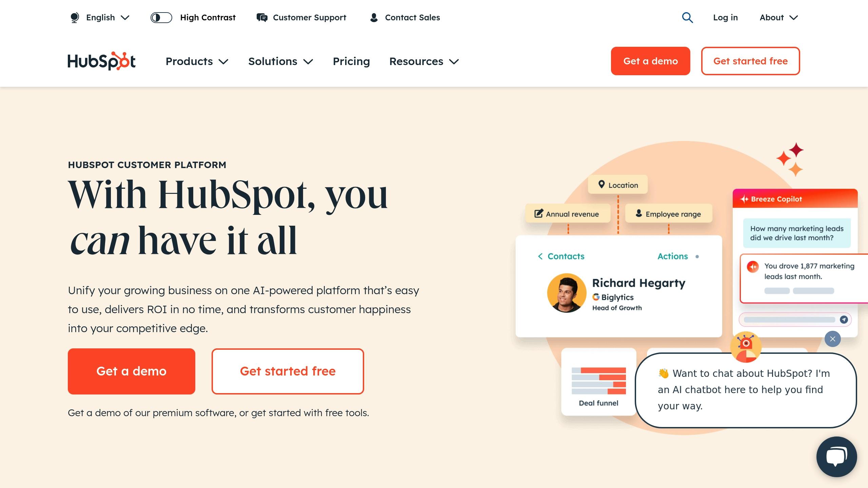
Task: Click the Customer Support chat icon
Action: 836,456
